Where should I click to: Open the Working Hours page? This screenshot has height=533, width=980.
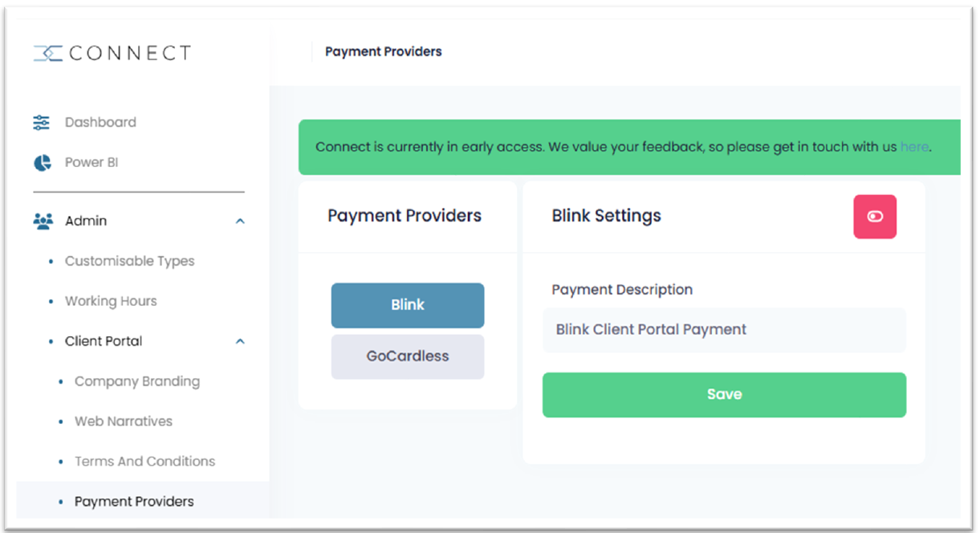111,301
